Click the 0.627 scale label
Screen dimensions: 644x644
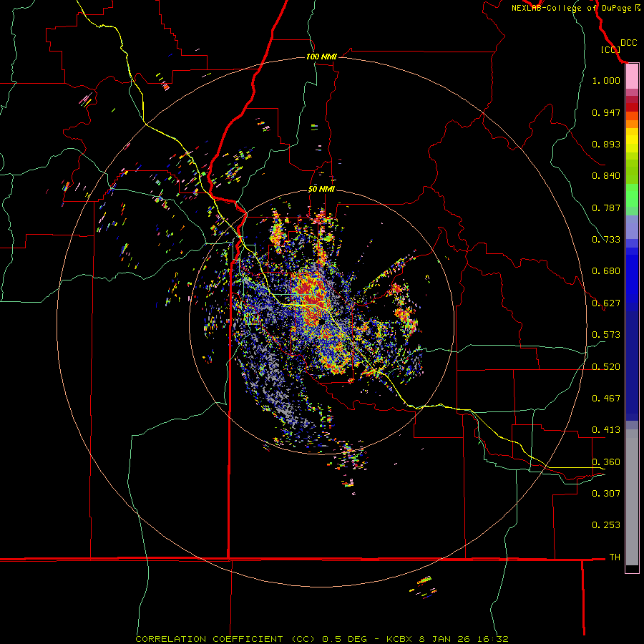click(x=606, y=303)
